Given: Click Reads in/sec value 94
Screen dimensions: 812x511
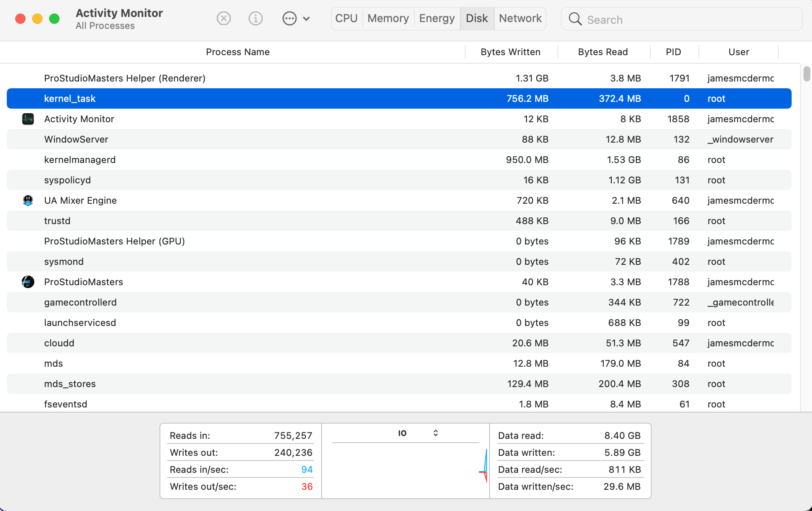Looking at the screenshot, I should (307, 469).
